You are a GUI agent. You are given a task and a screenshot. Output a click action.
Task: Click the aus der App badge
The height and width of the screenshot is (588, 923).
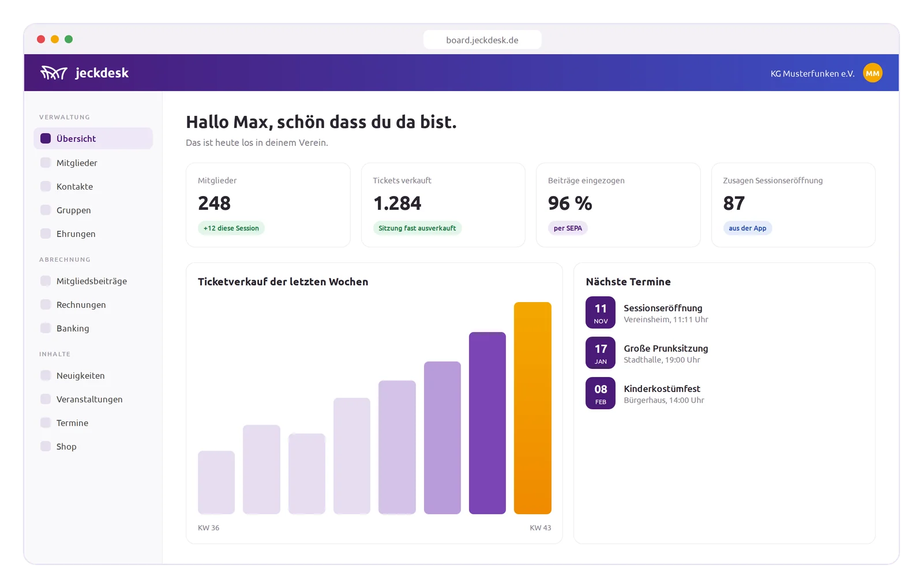coord(747,228)
